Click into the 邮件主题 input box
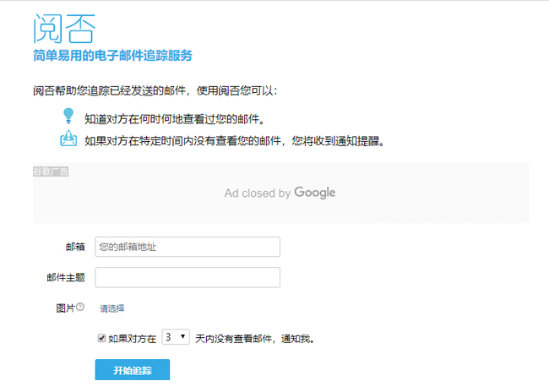Screen dimensions: 549x392 tap(187, 277)
